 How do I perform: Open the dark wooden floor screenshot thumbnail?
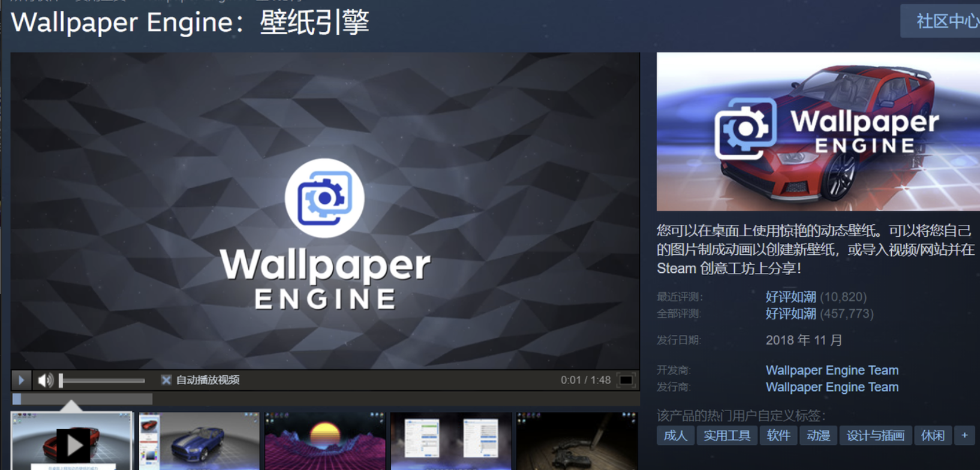click(x=577, y=441)
